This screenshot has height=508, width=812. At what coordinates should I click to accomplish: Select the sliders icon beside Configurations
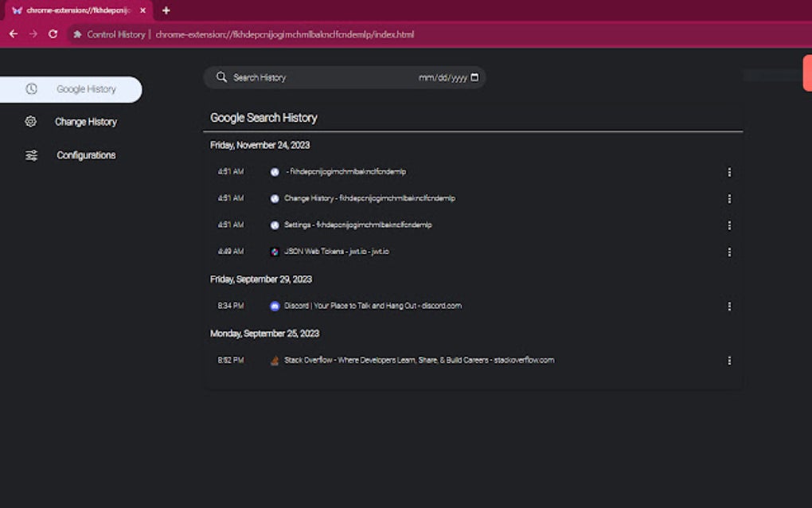coord(30,155)
